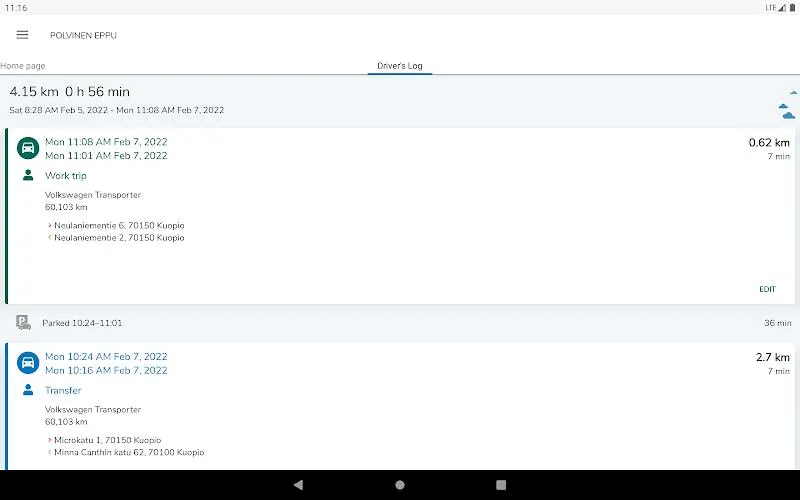Screen dimensions: 800x500
Task: Tap the Android home button
Action: [400, 485]
